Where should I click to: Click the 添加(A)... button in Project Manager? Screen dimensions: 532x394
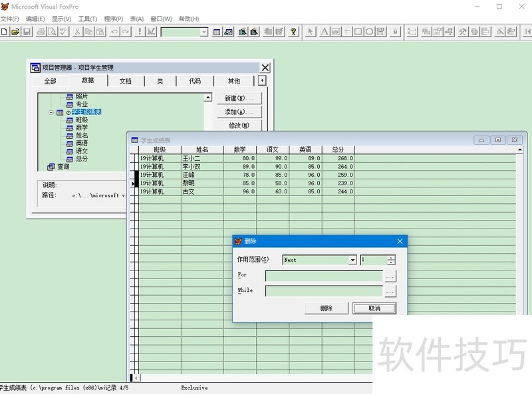(239, 112)
